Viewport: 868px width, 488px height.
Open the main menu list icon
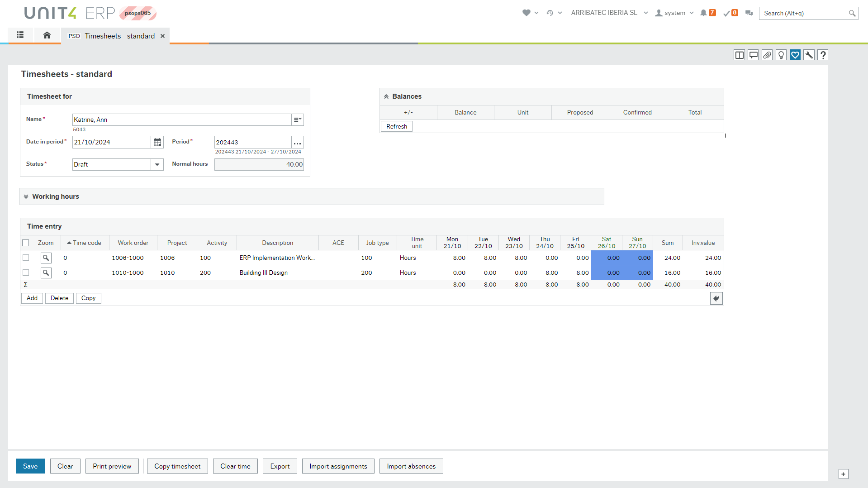(x=20, y=35)
